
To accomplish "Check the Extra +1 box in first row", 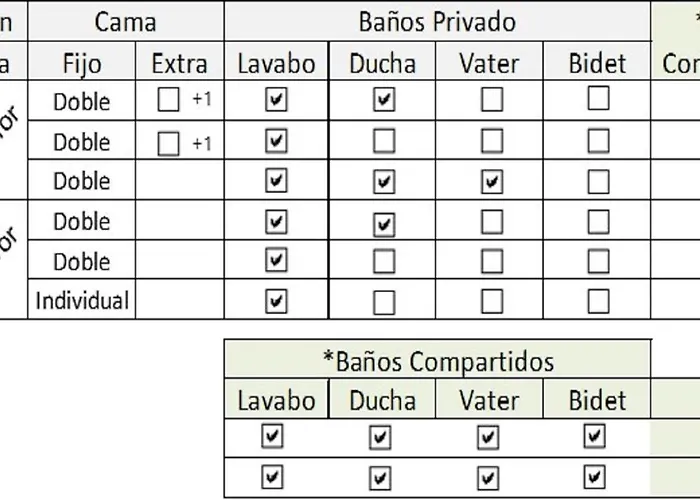I will pyautogui.click(x=169, y=101).
